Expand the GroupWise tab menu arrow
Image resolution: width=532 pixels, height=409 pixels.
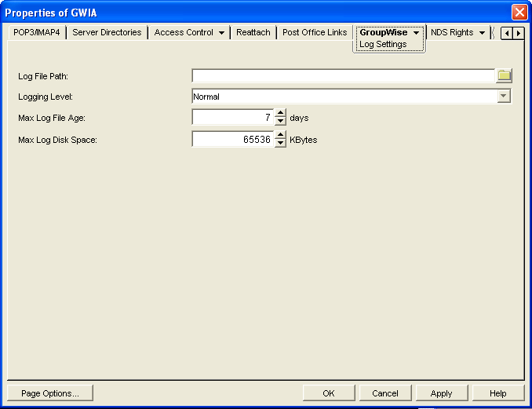(416, 33)
